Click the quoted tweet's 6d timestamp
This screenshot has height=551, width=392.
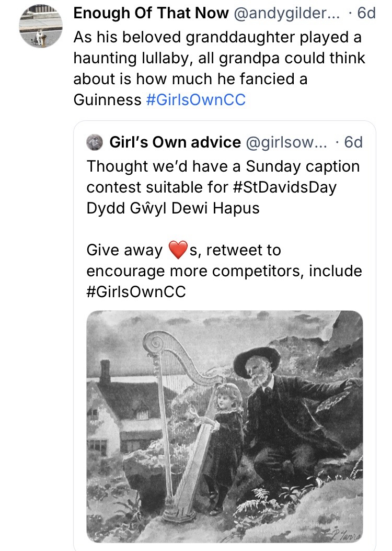(x=353, y=142)
